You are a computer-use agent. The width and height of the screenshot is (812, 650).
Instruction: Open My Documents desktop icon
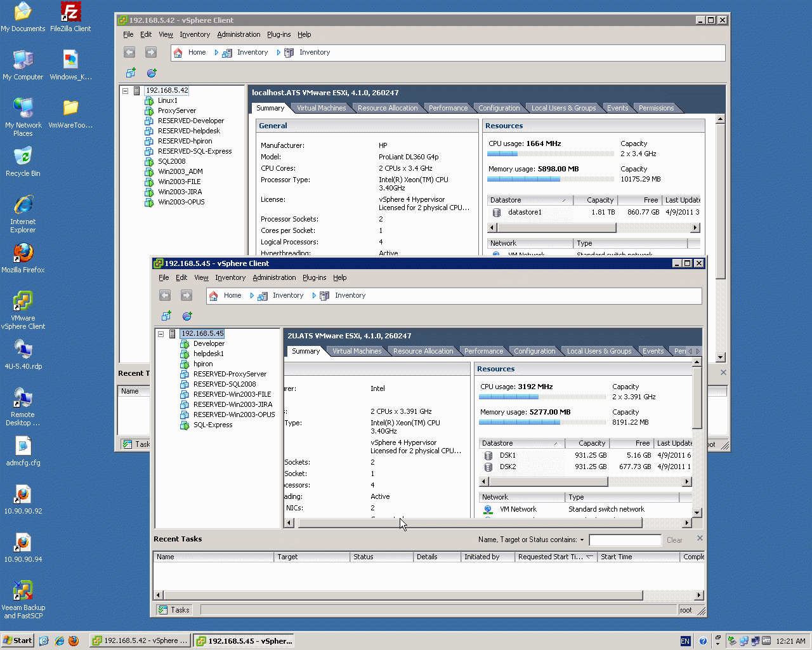click(x=23, y=17)
